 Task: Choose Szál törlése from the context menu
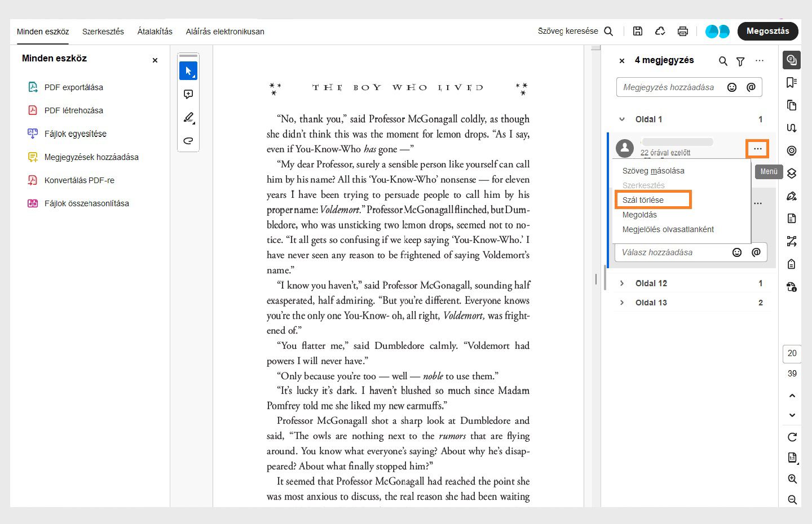[x=643, y=200]
